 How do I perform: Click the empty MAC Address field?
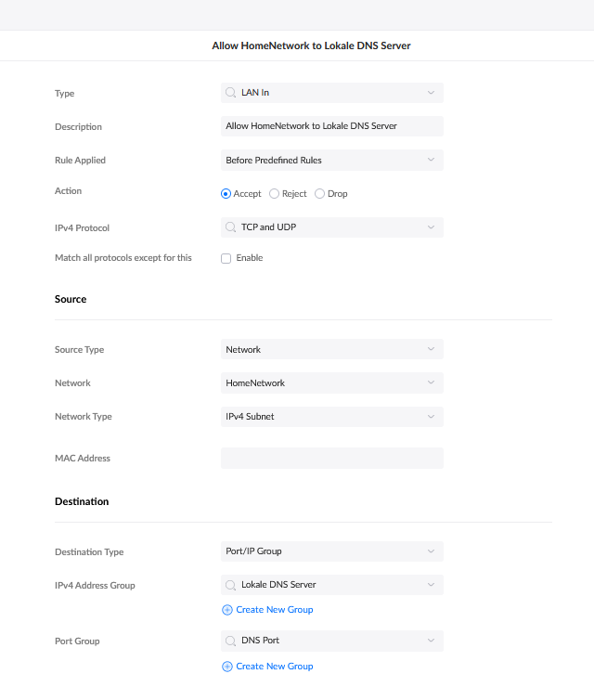(331, 459)
